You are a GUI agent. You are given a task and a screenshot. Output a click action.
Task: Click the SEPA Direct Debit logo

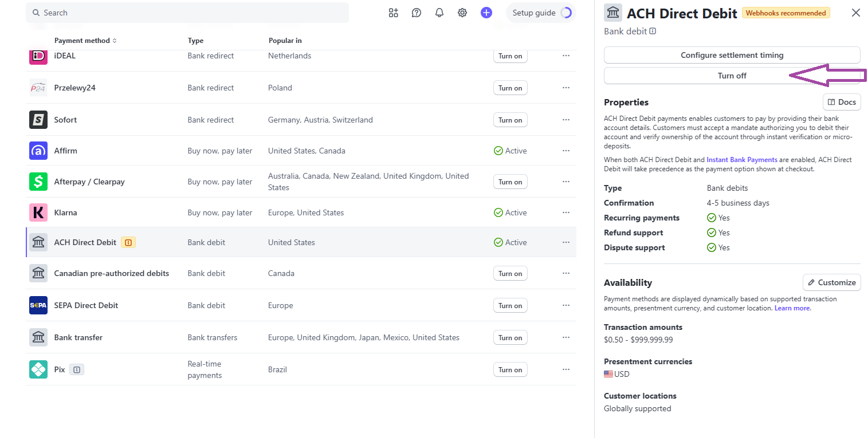[38, 305]
